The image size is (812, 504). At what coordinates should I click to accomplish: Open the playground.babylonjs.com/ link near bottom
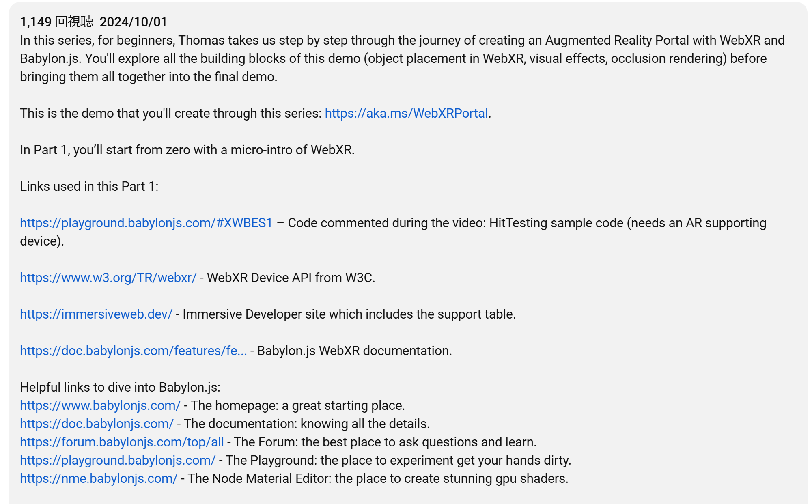(x=118, y=460)
